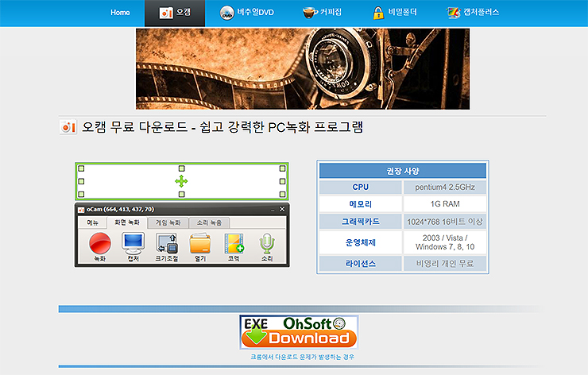
Task: Click the 캡처플러스 colorful icon
Action: click(x=453, y=14)
